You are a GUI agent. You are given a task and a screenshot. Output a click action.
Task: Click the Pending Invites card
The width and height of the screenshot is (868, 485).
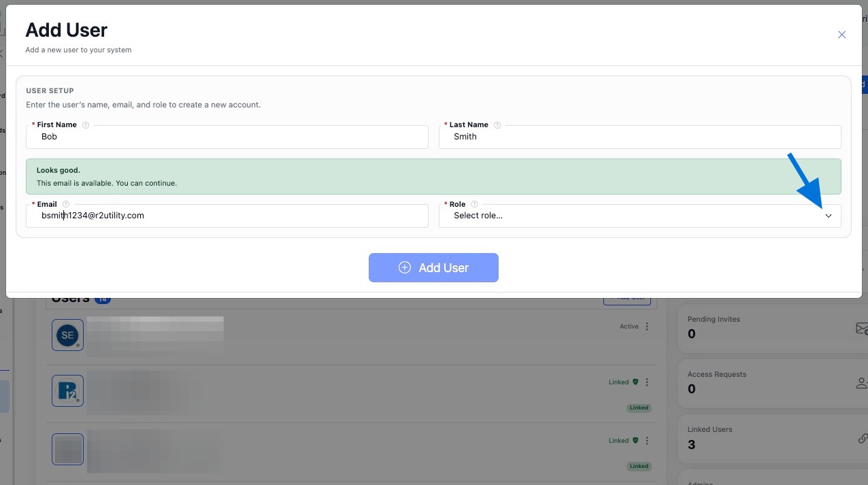coord(773,328)
